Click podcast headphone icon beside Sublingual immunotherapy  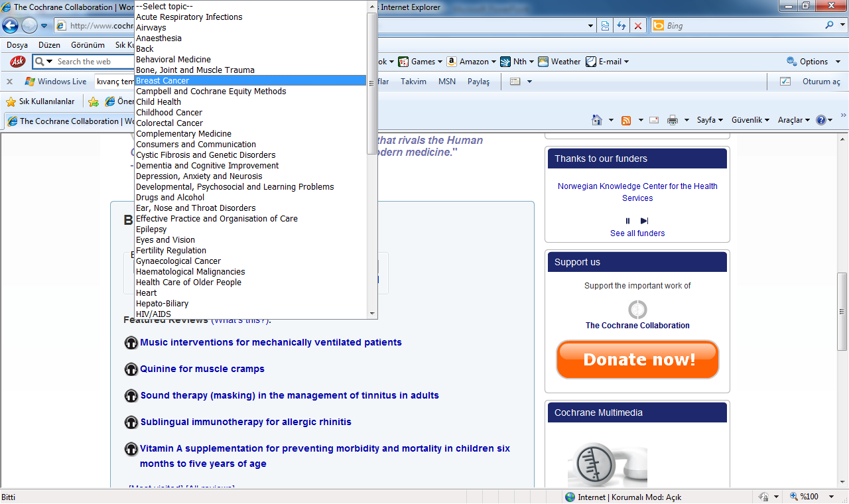[x=131, y=422]
